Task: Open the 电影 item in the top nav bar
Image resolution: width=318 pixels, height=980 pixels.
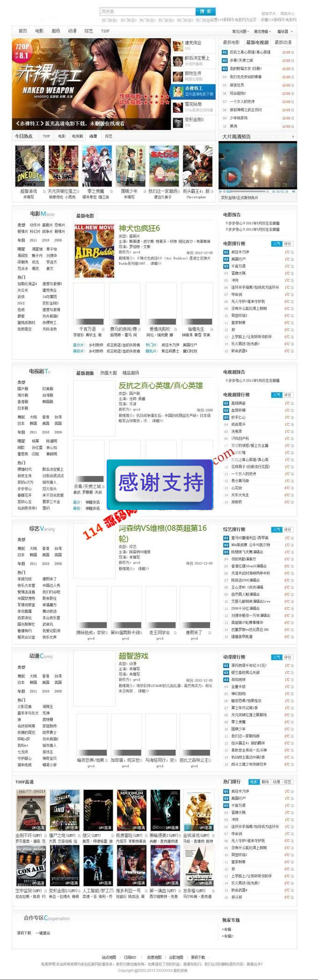Action: pos(39,31)
